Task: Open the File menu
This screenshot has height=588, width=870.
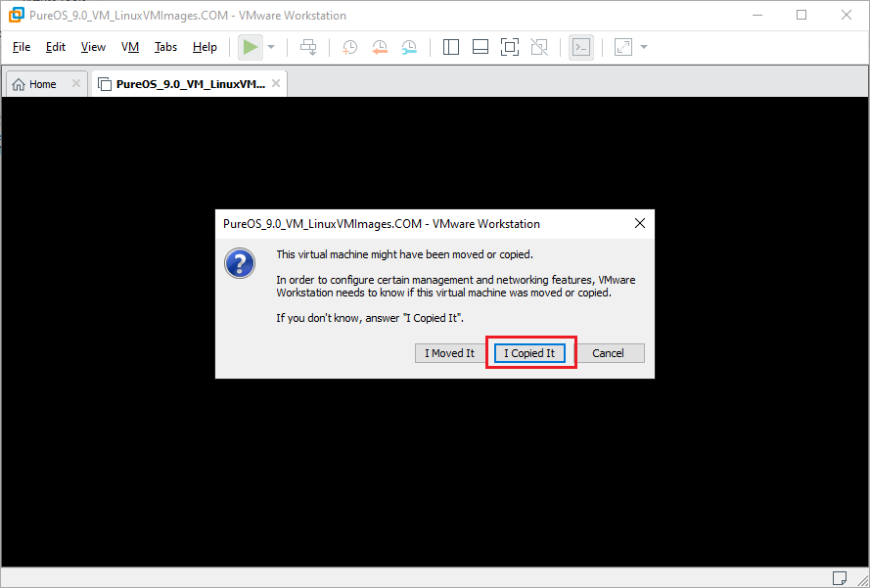Action: pos(22,47)
